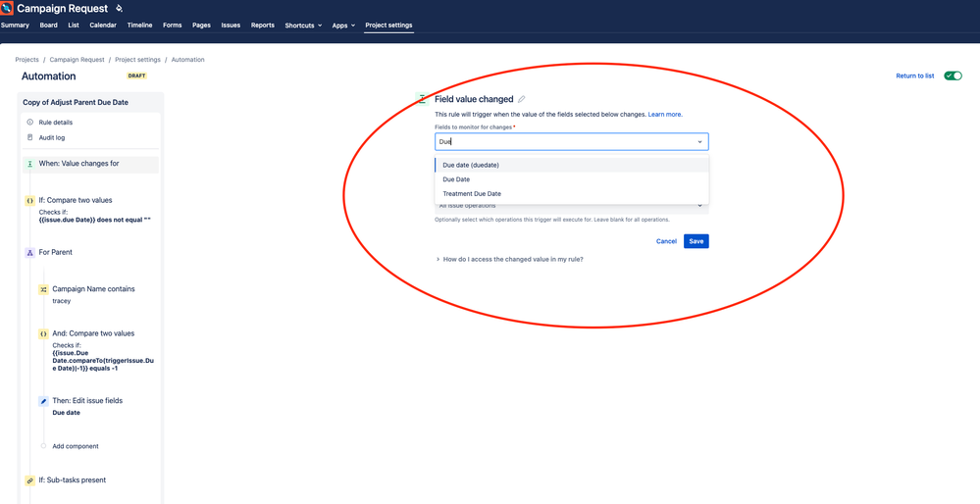Click the purple branch icon for For Parent
This screenshot has height=504, width=980.
pos(30,252)
